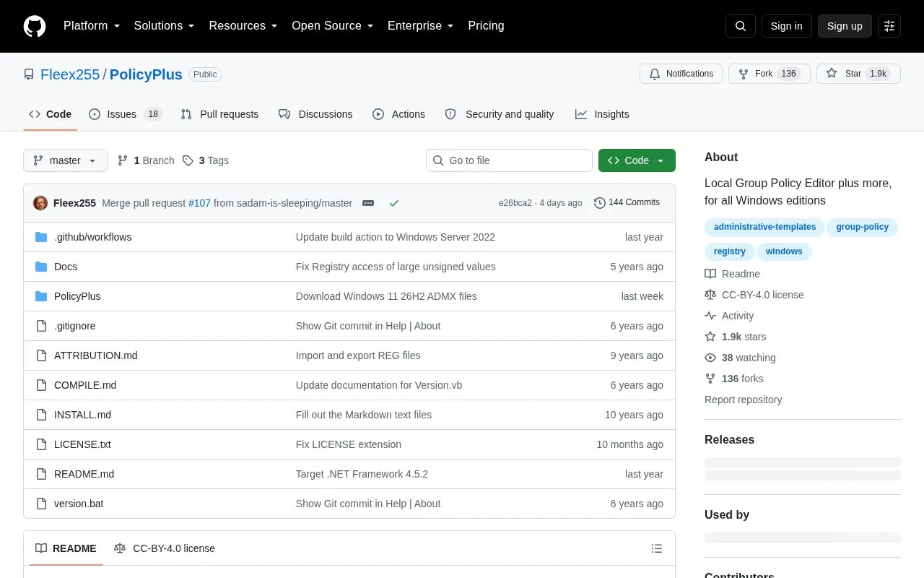The image size is (924, 578).
Task: Click the INSTALL.md file icon
Action: pos(41,415)
